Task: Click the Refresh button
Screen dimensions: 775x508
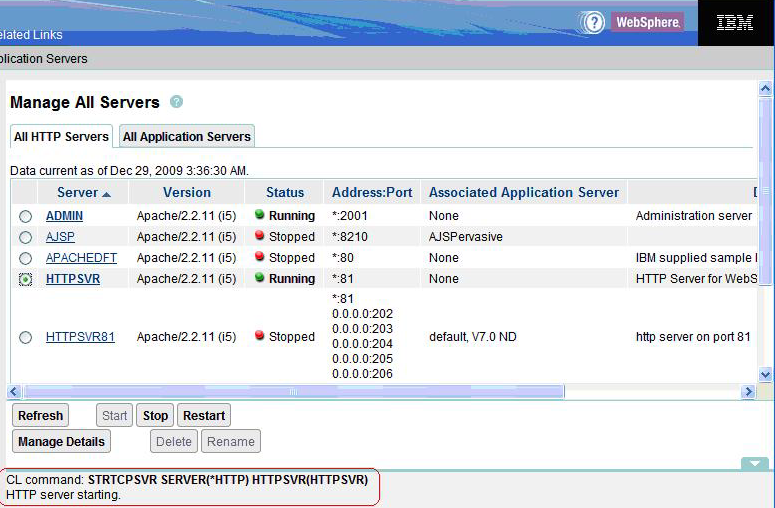Action: tap(41, 416)
